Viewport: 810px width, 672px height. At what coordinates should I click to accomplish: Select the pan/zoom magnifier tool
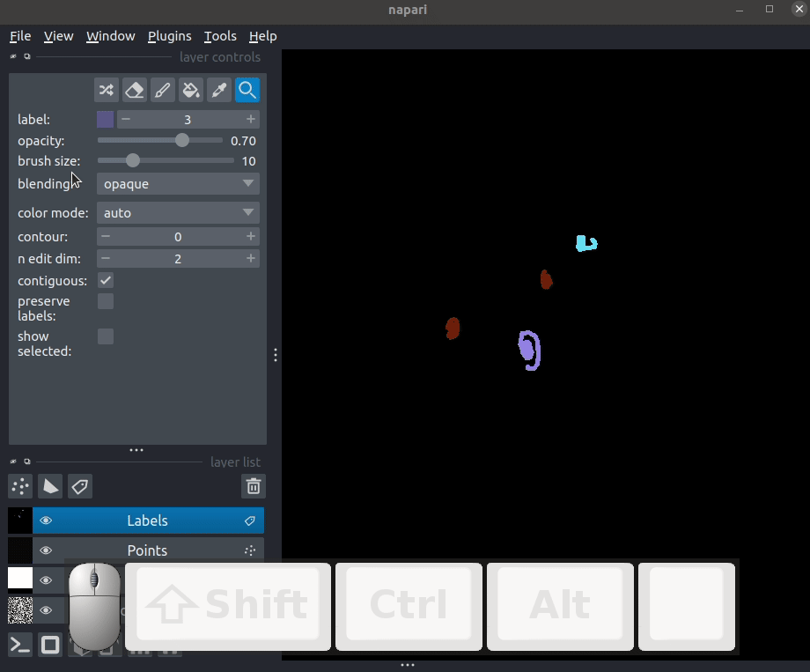(247, 90)
